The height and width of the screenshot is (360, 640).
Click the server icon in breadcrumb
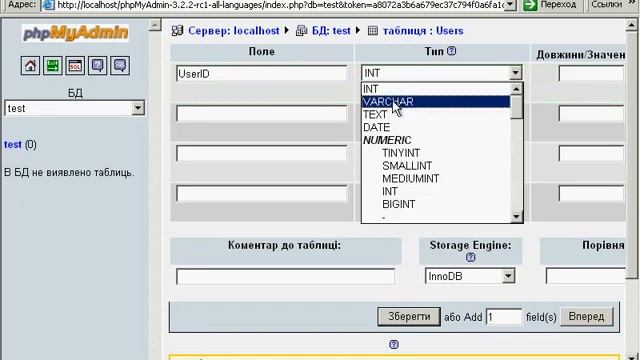(177, 31)
